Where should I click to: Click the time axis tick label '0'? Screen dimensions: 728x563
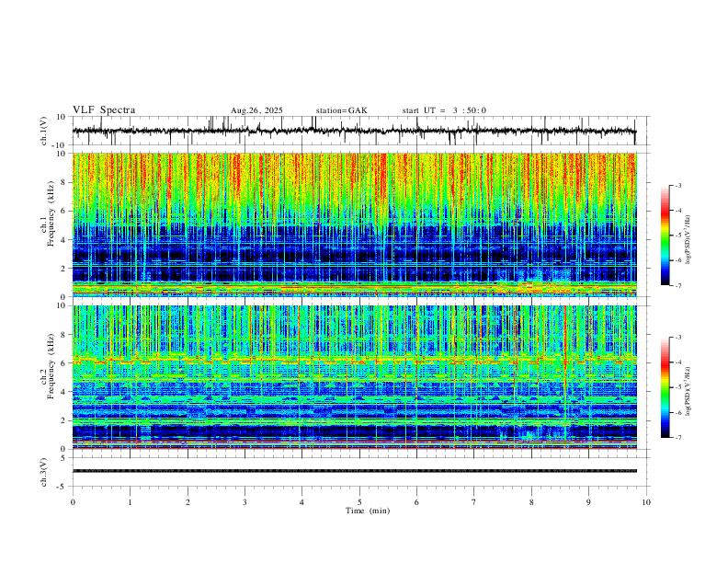point(73,502)
